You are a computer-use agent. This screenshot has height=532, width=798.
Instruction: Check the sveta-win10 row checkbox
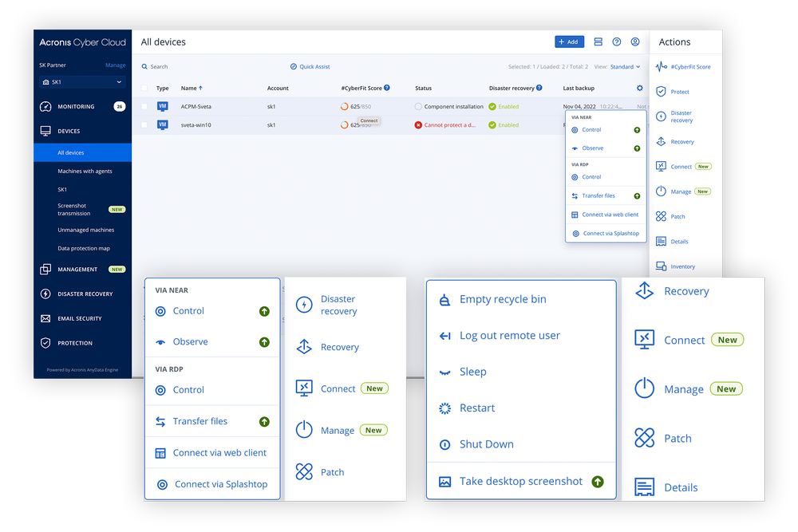click(x=144, y=124)
